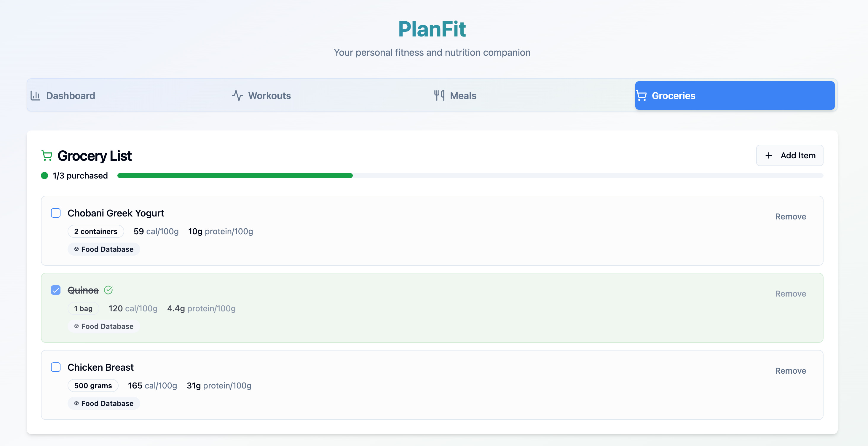Click green cart icon beside Grocery List
Screen dimensions: 868x446
tap(47, 156)
